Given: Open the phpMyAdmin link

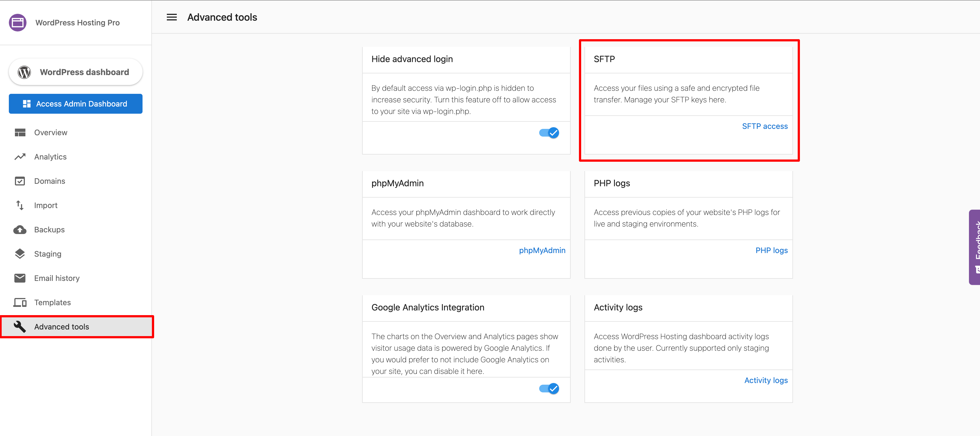Looking at the screenshot, I should click(542, 250).
